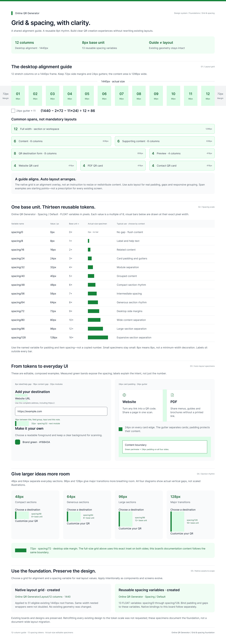
Task: Click the globe icon on Website card
Action: 124,395
